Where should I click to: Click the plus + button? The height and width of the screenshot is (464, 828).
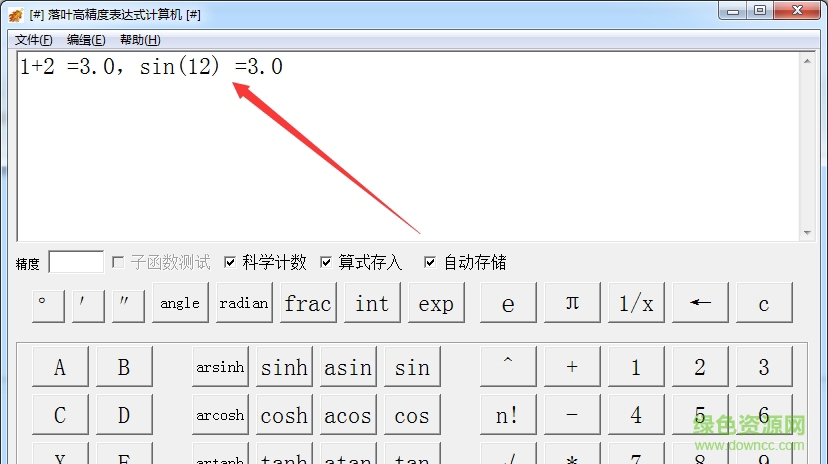click(x=572, y=367)
